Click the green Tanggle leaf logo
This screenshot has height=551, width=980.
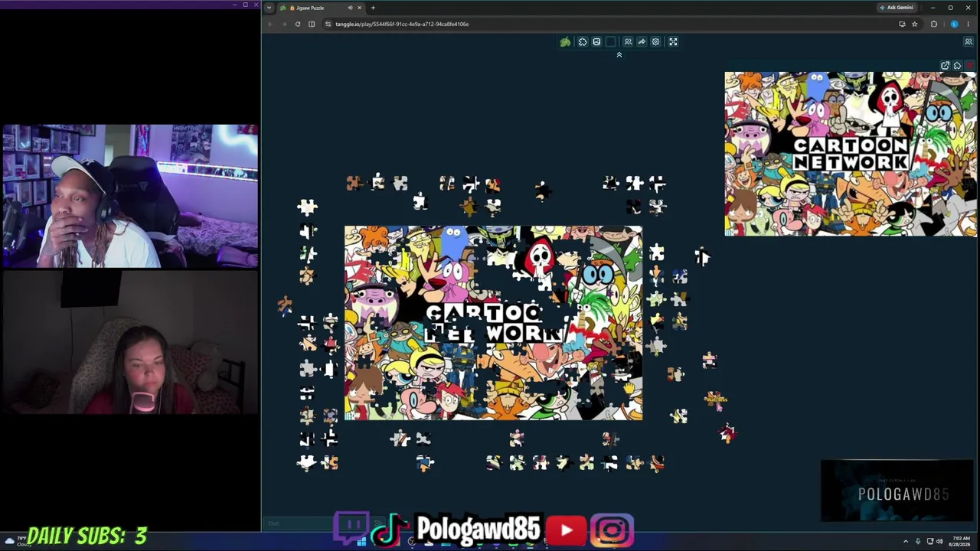[x=565, y=42]
